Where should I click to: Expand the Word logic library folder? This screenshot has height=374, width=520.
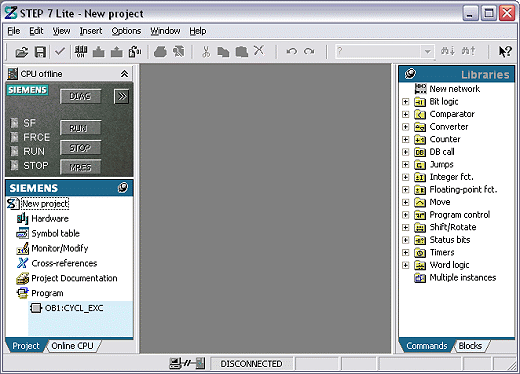[x=406, y=265]
